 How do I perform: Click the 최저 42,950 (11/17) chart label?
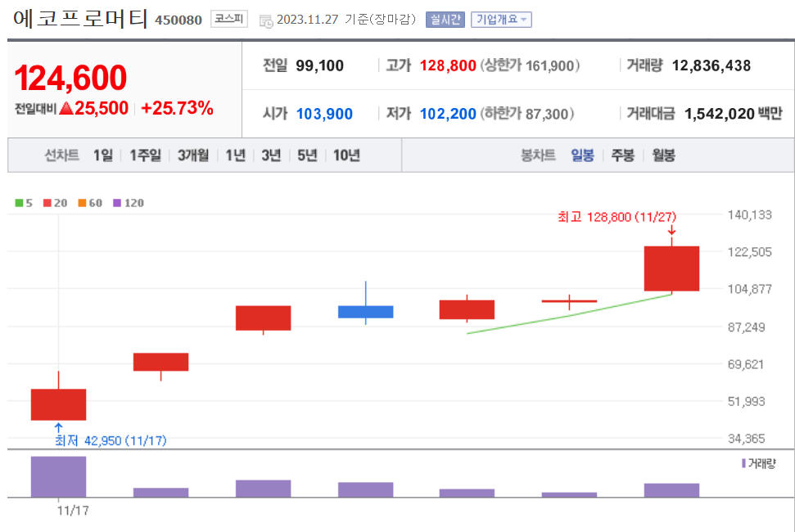point(111,440)
